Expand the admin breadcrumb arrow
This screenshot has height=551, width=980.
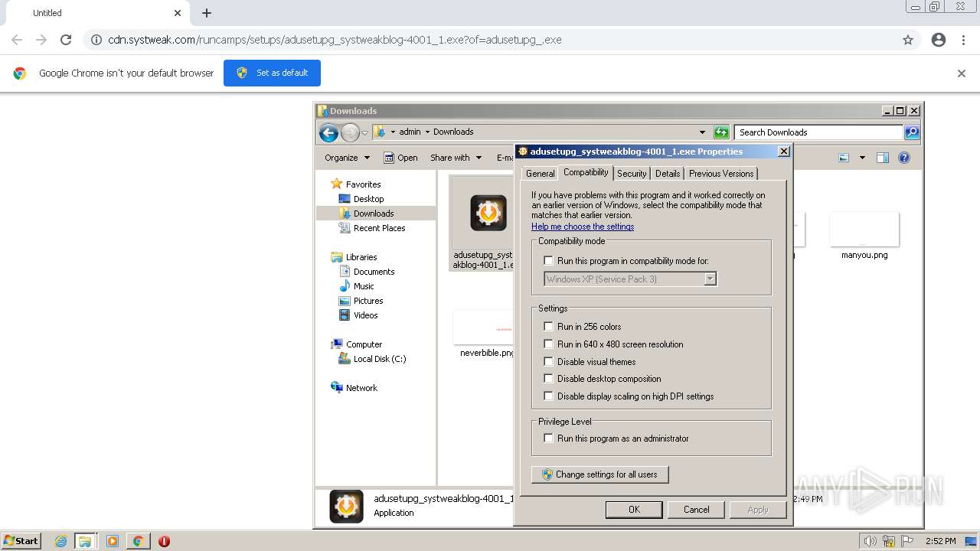427,132
